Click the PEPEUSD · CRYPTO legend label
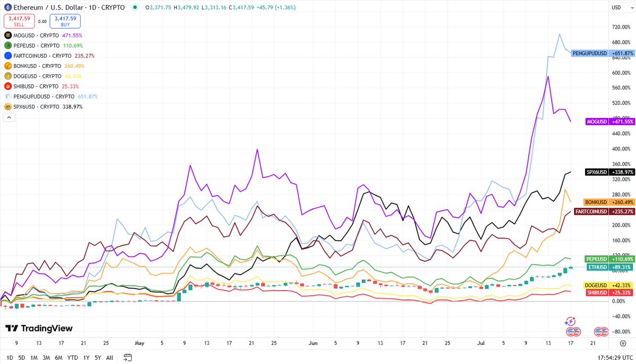Viewport: 636px width, 364px height. 37,46
